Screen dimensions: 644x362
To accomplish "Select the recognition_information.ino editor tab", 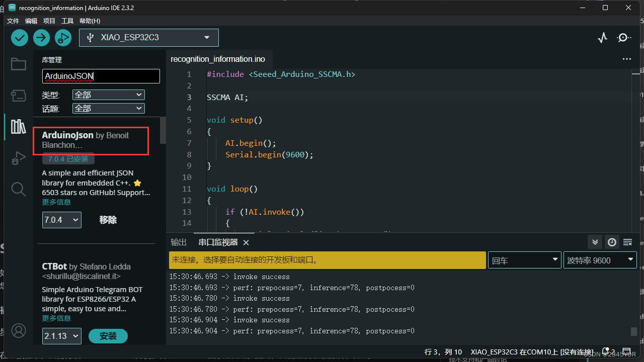I will coord(218,59).
